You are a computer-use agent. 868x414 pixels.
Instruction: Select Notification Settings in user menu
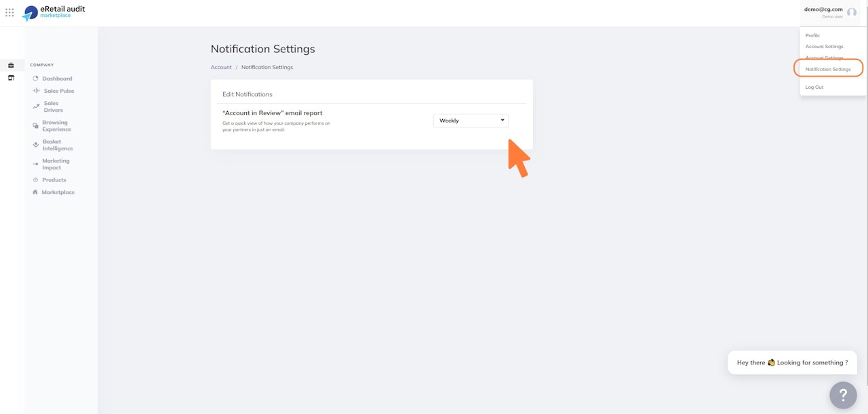coord(828,69)
